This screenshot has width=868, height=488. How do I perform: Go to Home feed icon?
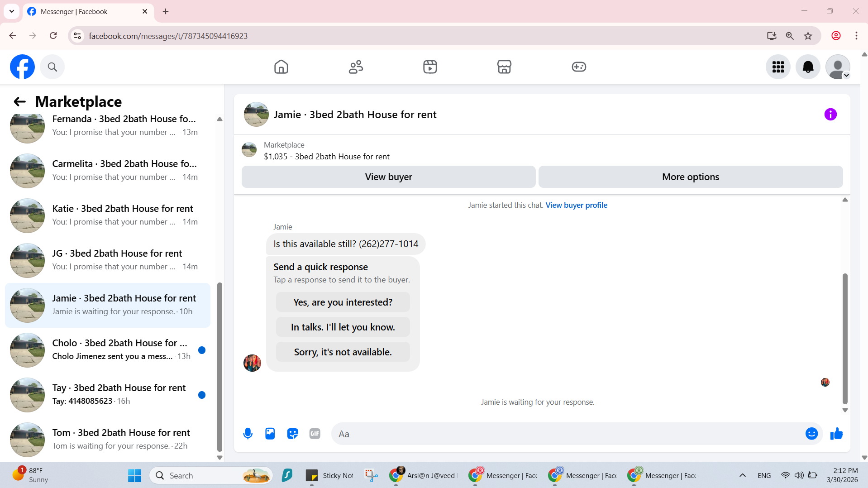[x=281, y=67]
